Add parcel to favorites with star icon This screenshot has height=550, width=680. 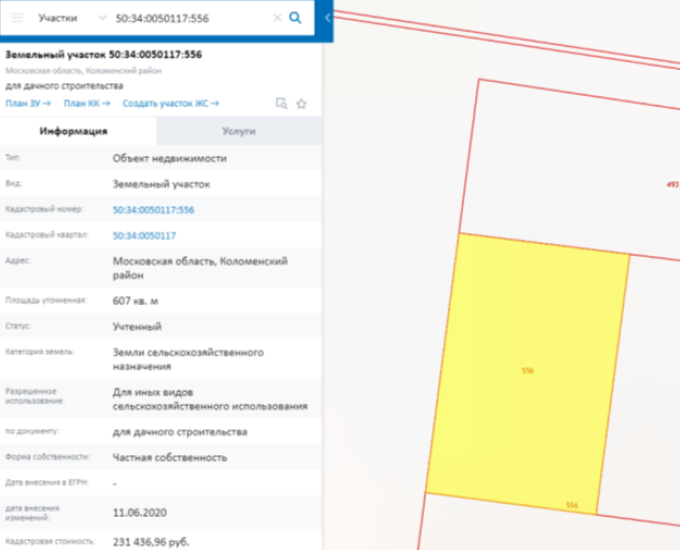(301, 103)
